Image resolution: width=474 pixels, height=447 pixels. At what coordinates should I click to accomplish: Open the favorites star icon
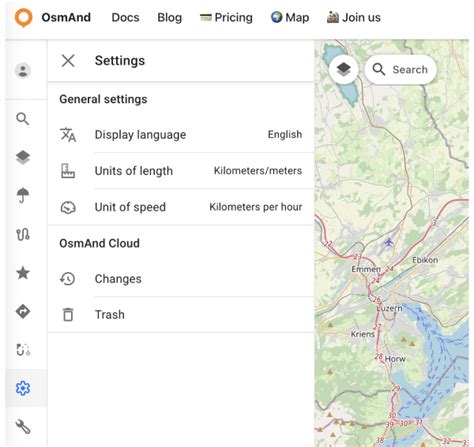[23, 273]
